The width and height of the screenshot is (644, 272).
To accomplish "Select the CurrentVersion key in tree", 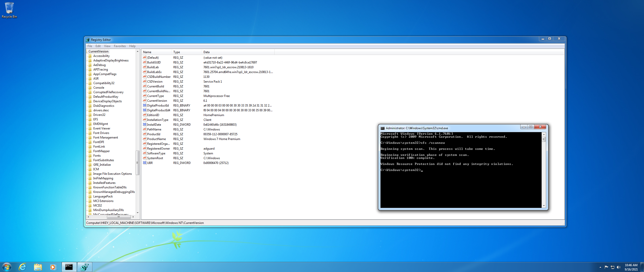I will coord(98,51).
